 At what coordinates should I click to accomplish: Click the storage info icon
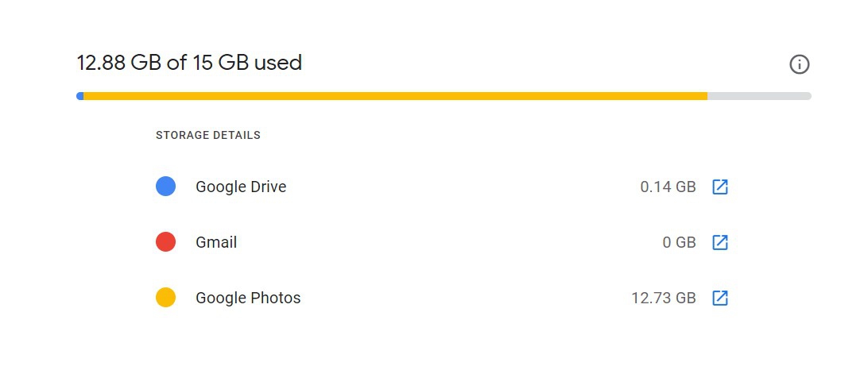click(799, 64)
